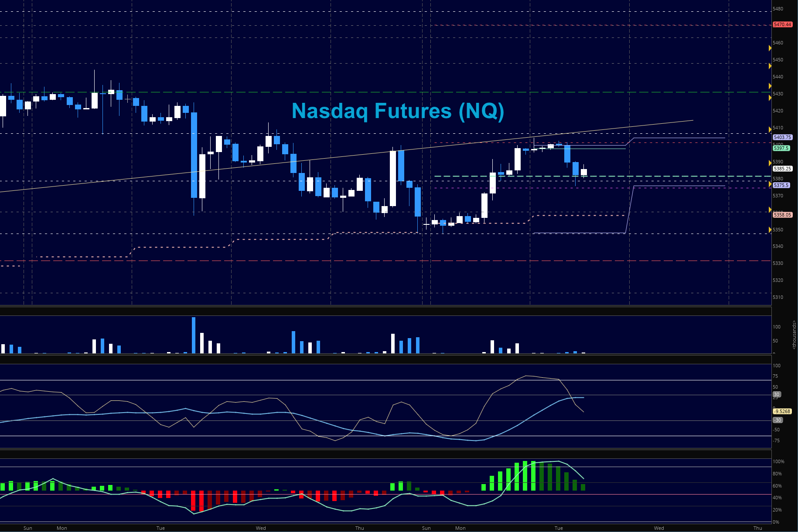This screenshot has width=798, height=532.
Task: Select the 5340 price axis label
Action: 778,246
